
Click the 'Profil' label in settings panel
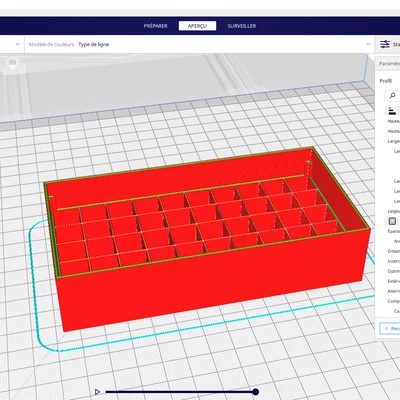coord(386,81)
